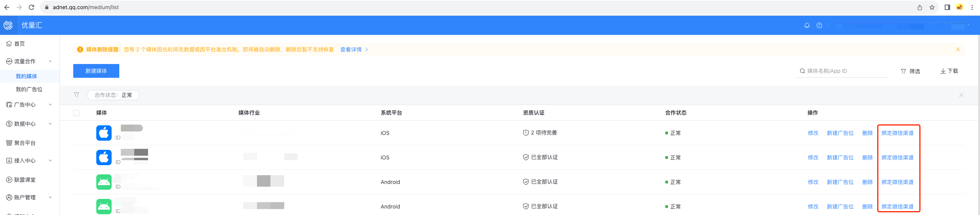Bookmark page with the star icon
This screenshot has width=980, height=215.
[932, 7]
